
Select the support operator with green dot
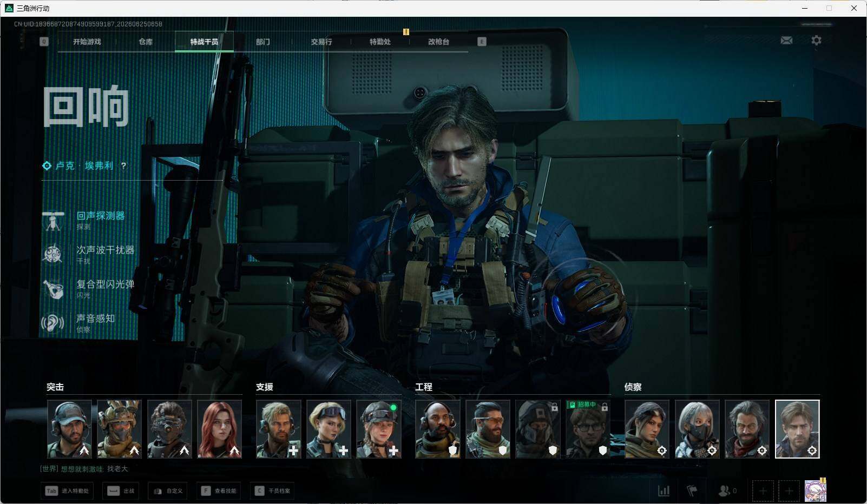(x=379, y=429)
